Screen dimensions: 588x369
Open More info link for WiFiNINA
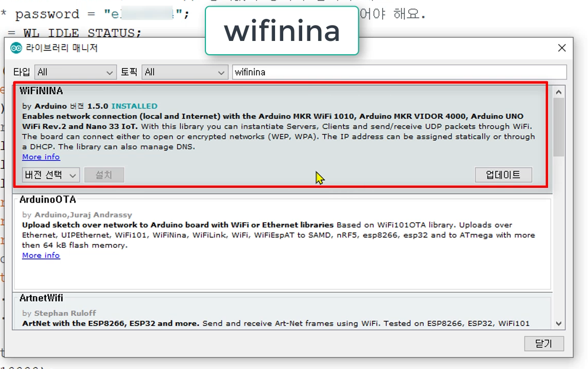point(41,157)
